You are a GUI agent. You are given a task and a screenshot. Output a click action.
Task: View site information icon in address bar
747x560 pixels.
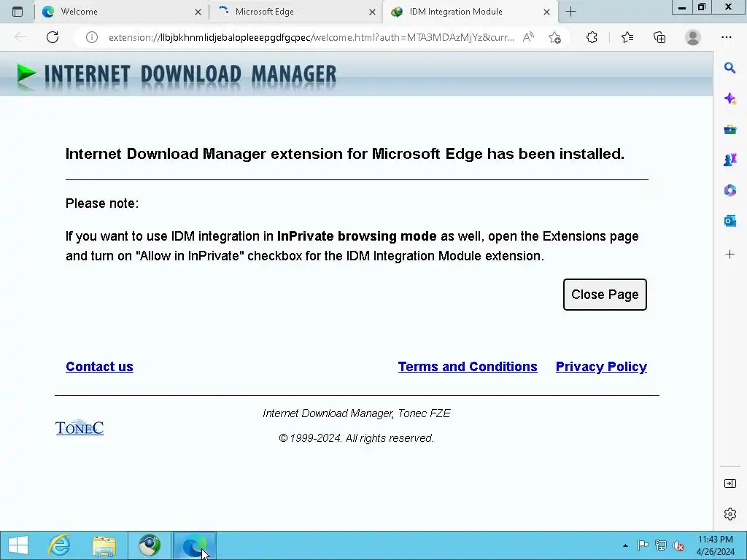click(91, 37)
